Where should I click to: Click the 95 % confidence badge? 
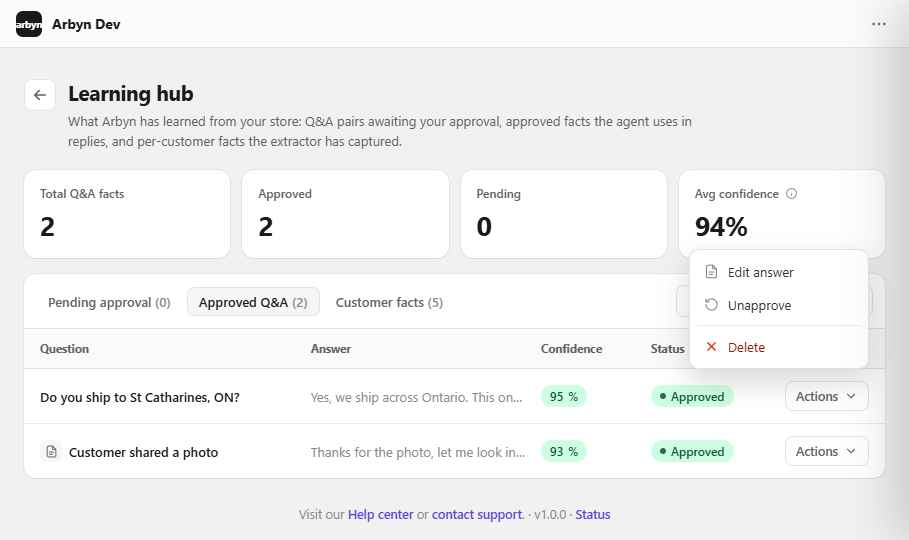563,397
